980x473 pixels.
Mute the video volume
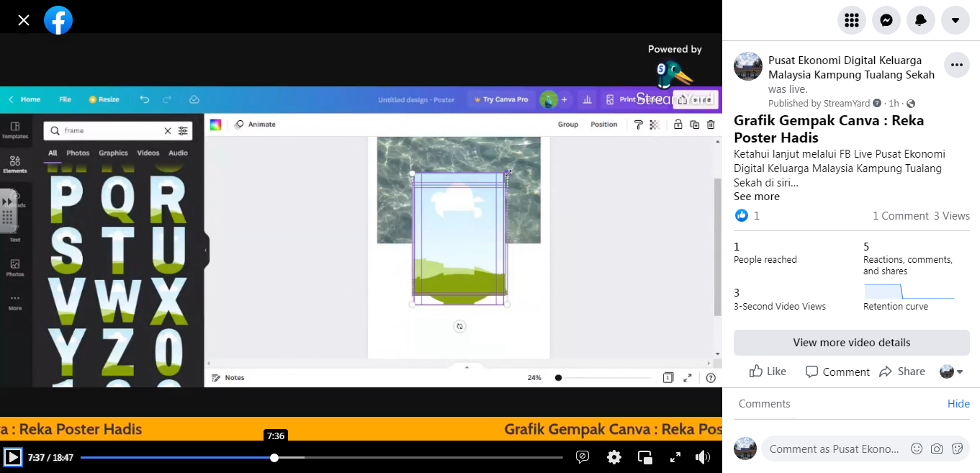[703, 457]
